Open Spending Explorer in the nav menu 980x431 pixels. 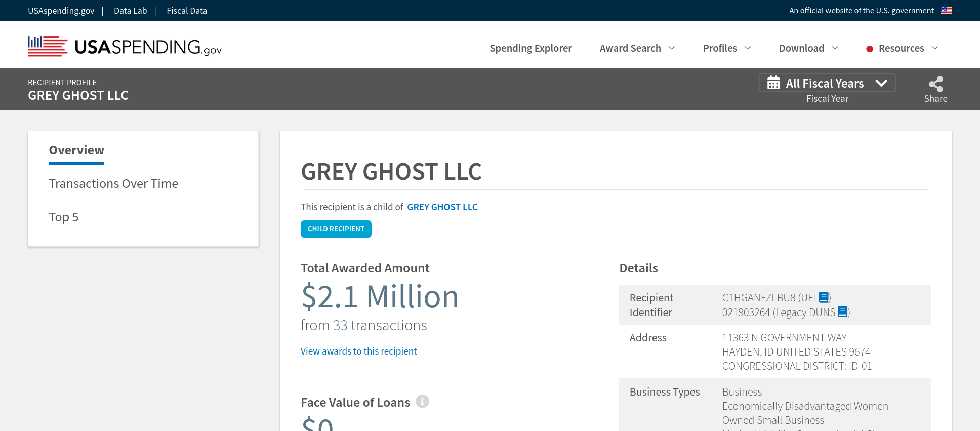tap(530, 48)
